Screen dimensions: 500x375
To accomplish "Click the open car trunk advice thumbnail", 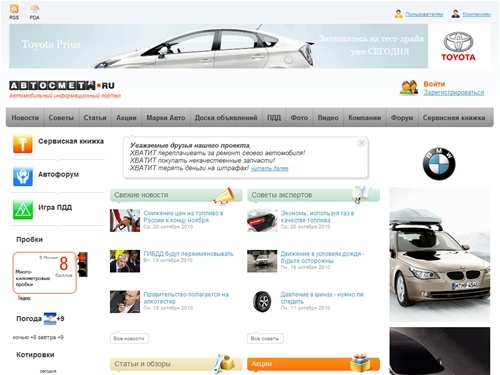I will (262, 220).
